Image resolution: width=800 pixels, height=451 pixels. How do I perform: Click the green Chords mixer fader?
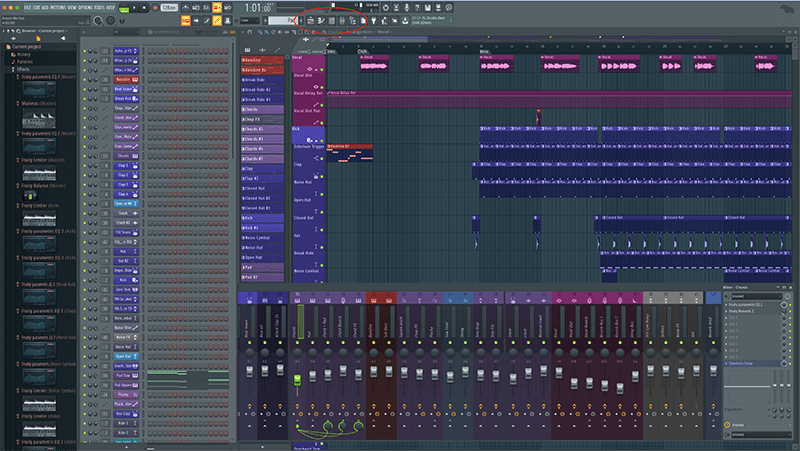pyautogui.click(x=296, y=382)
